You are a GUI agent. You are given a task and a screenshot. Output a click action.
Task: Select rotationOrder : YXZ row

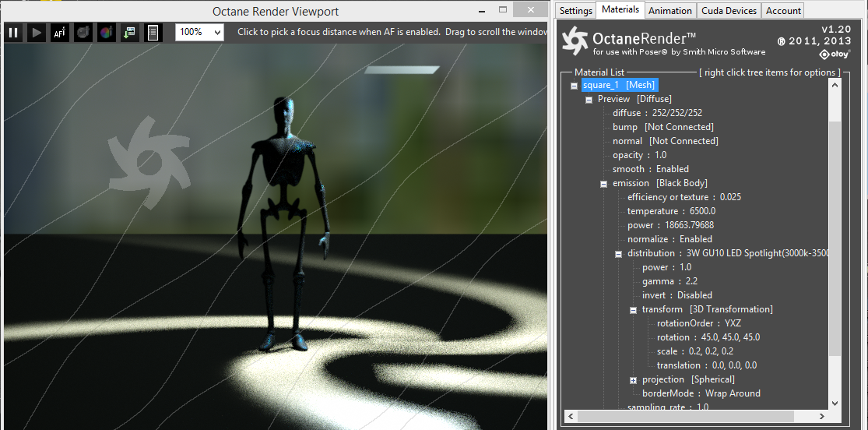[x=698, y=323]
